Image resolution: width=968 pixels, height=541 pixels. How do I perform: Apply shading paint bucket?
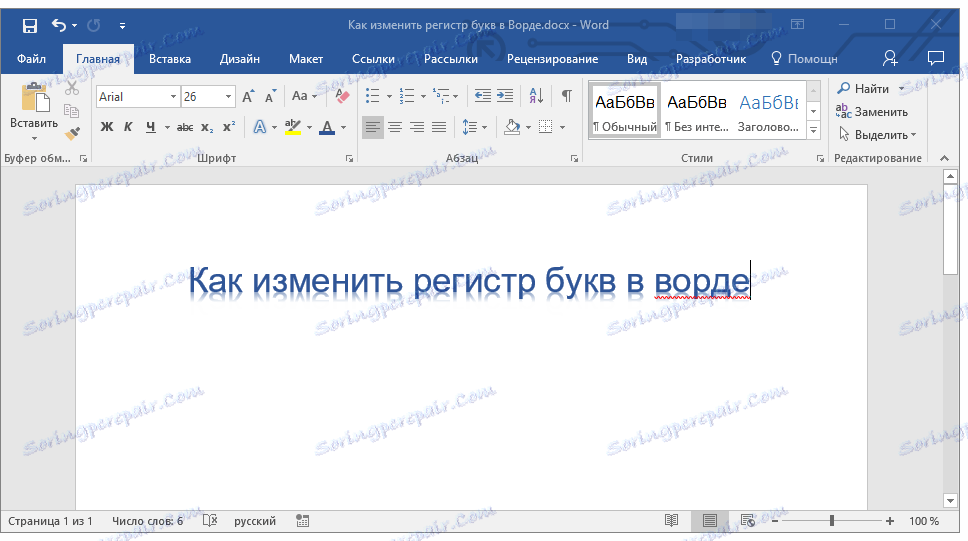[x=512, y=127]
